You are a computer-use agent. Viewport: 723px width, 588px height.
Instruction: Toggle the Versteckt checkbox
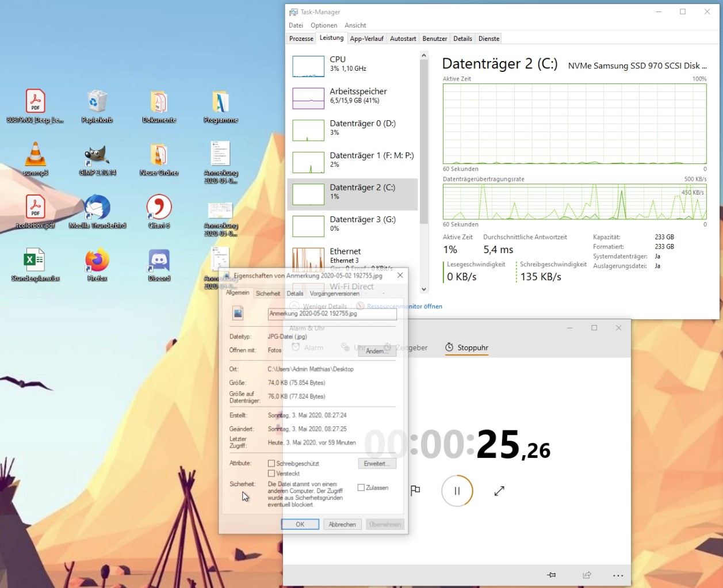click(x=271, y=474)
